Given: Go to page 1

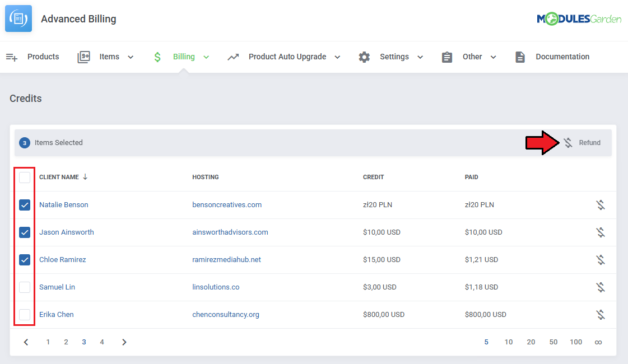Looking at the screenshot, I should coord(48,342).
